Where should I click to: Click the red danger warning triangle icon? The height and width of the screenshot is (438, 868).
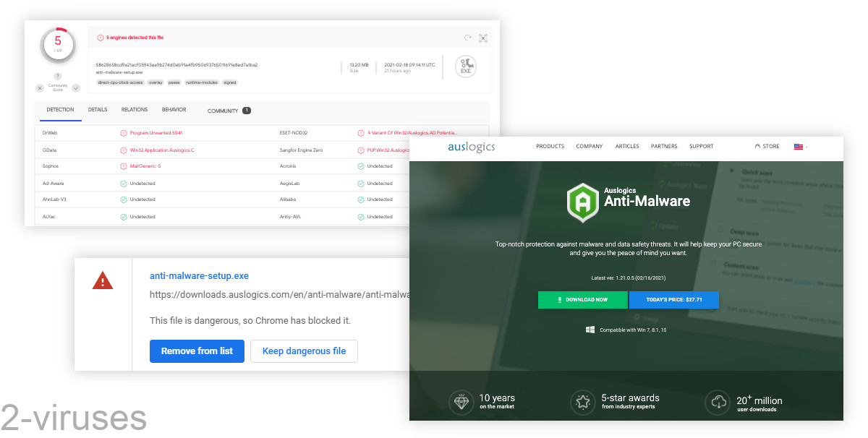[103, 281]
